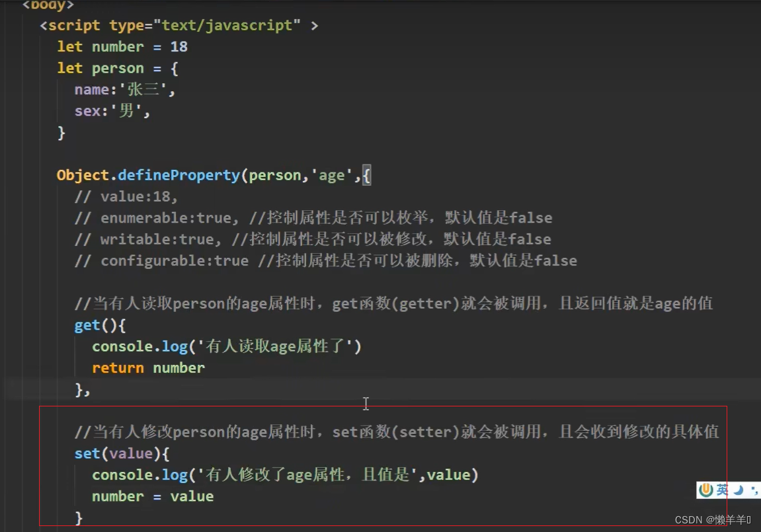Image resolution: width=761 pixels, height=532 pixels.
Task: Click the body tag at the top
Action: click(x=48, y=5)
